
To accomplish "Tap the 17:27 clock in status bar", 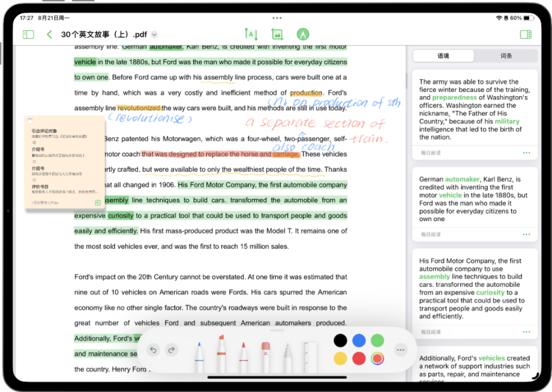I will tap(26, 18).
